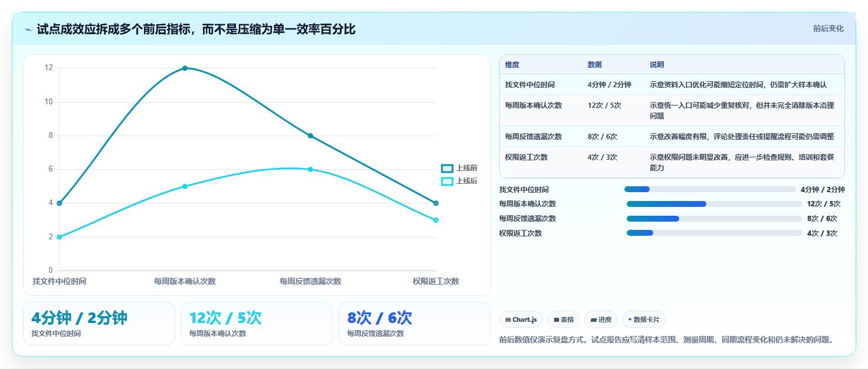Image resolution: width=868 pixels, height=369 pixels.
Task: Click the 表格 tag chip
Action: [x=564, y=319]
